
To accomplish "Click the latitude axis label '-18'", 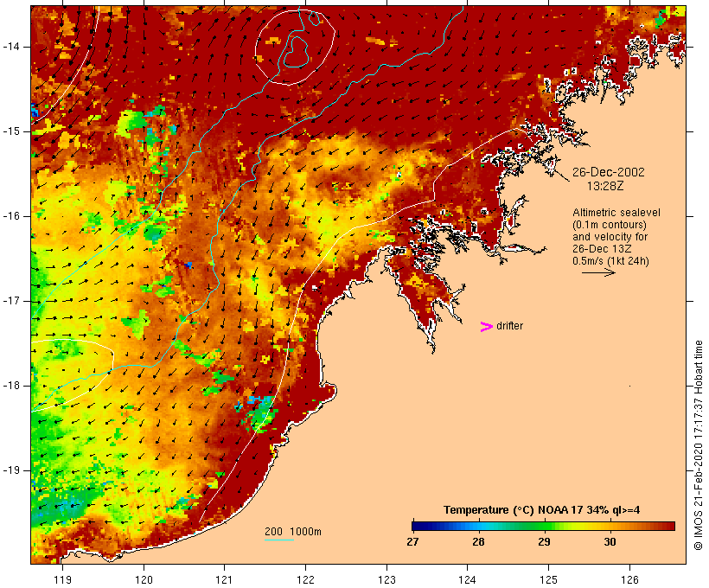I will pos(10,386).
